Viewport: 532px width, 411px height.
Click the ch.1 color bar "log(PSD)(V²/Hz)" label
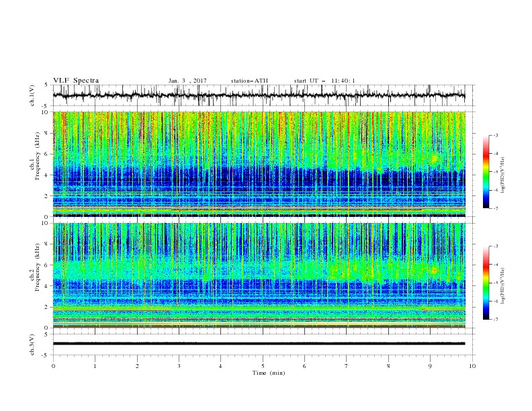tap(503, 175)
